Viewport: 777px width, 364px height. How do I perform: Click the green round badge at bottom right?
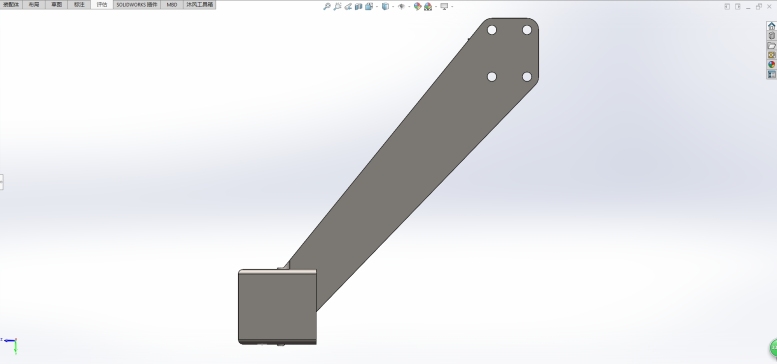click(x=774, y=348)
